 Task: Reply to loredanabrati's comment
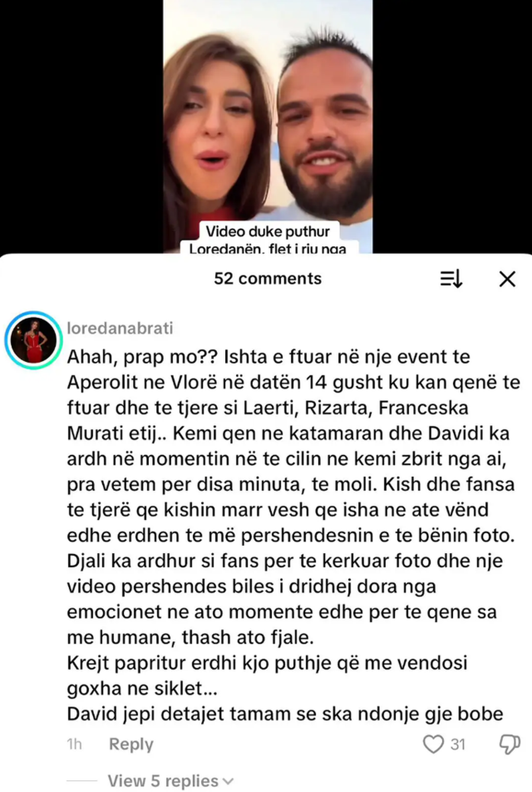click(131, 744)
